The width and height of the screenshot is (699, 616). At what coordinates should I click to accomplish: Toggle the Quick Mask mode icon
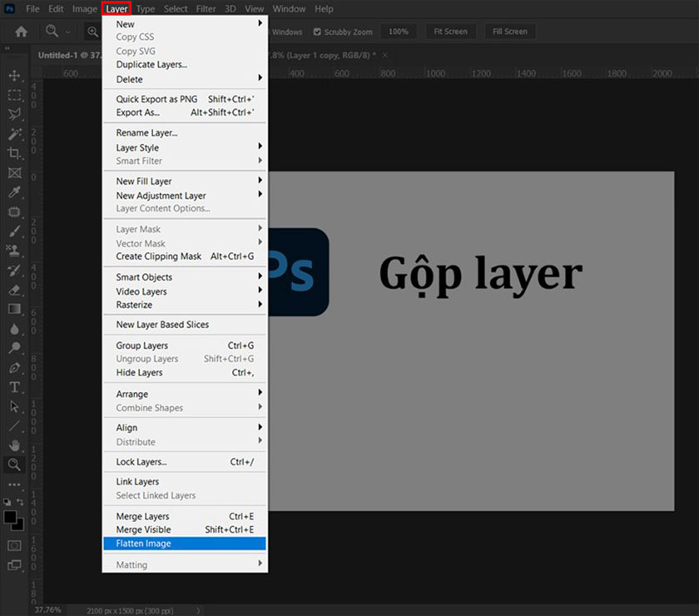(14, 545)
